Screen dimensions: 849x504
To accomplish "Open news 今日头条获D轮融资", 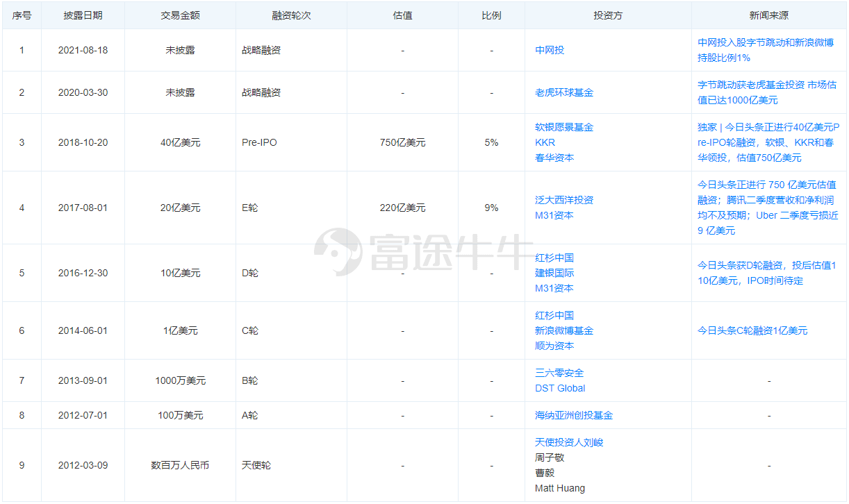I will (767, 273).
